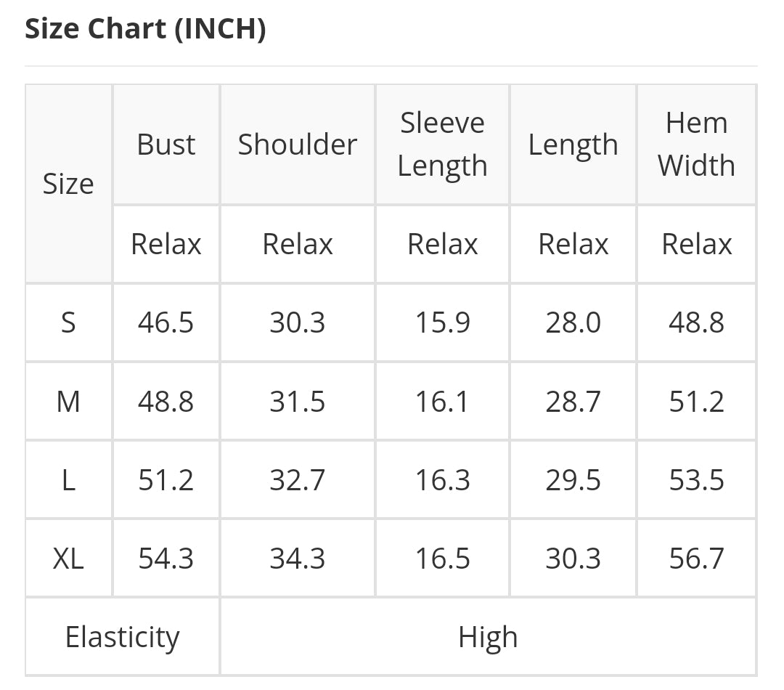
Task: Select the 28.0 length value for S
Action: click(x=573, y=322)
